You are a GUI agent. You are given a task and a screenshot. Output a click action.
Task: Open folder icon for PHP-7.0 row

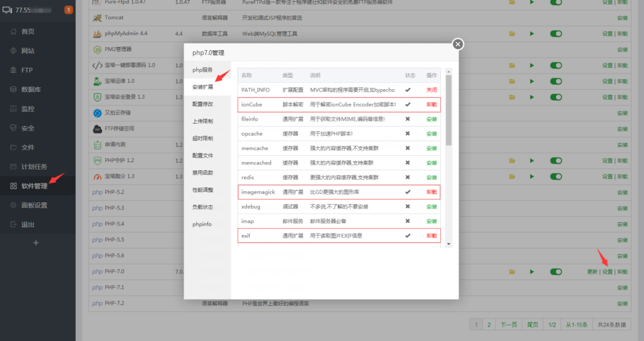point(512,272)
